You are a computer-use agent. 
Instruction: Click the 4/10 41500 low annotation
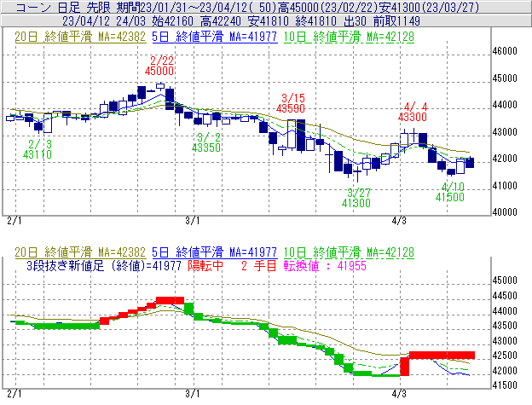click(x=450, y=192)
